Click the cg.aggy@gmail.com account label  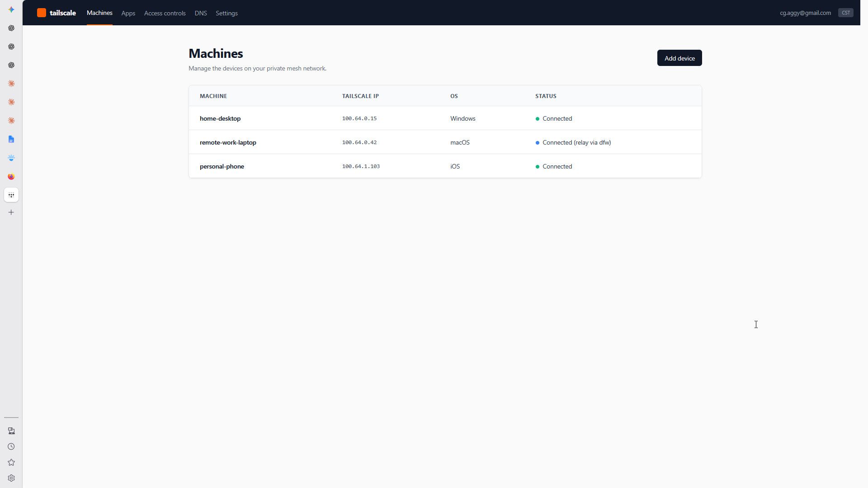click(805, 13)
